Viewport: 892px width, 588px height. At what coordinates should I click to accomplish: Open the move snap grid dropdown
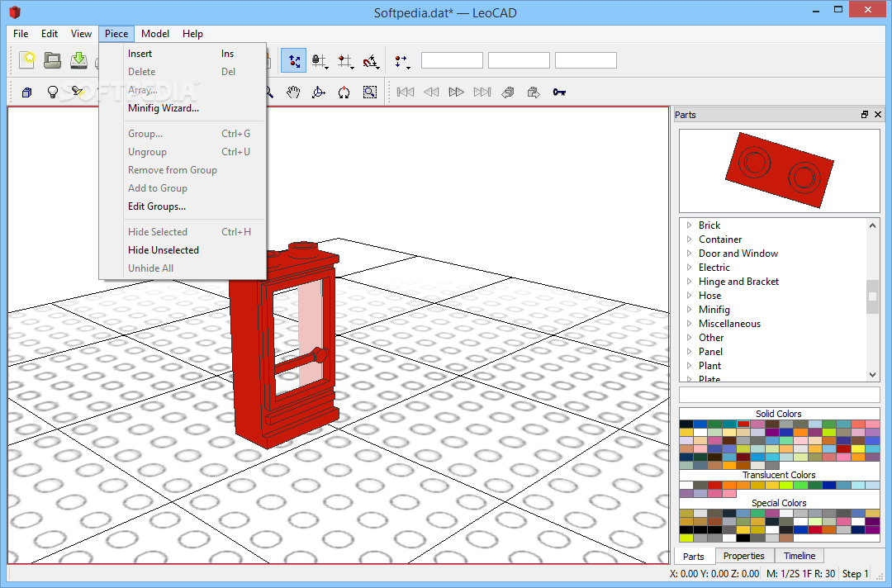point(346,61)
